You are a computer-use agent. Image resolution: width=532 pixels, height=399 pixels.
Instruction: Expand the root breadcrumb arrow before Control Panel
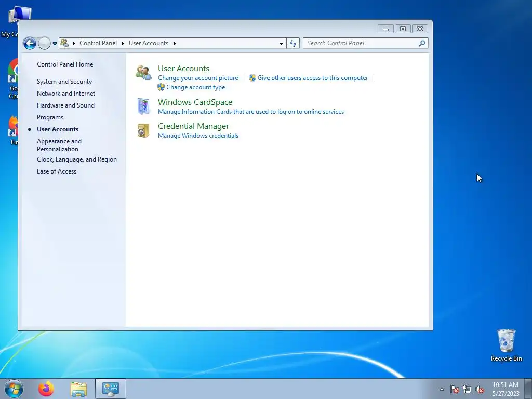point(74,43)
